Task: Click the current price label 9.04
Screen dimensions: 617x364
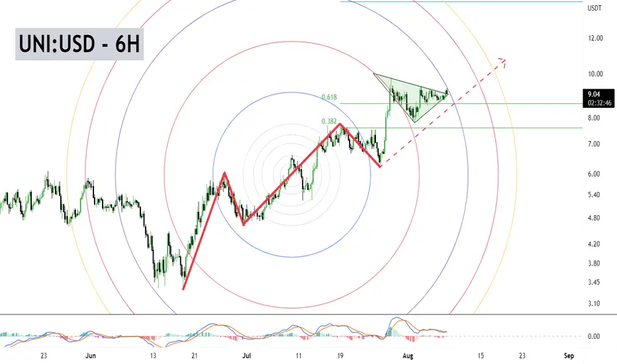Action: click(x=594, y=94)
